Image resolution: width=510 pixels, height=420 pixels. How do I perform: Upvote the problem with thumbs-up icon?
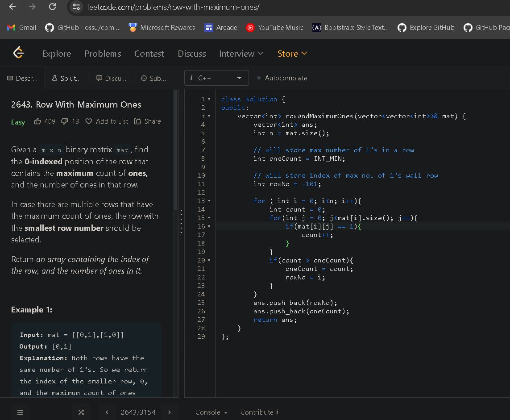tap(38, 121)
